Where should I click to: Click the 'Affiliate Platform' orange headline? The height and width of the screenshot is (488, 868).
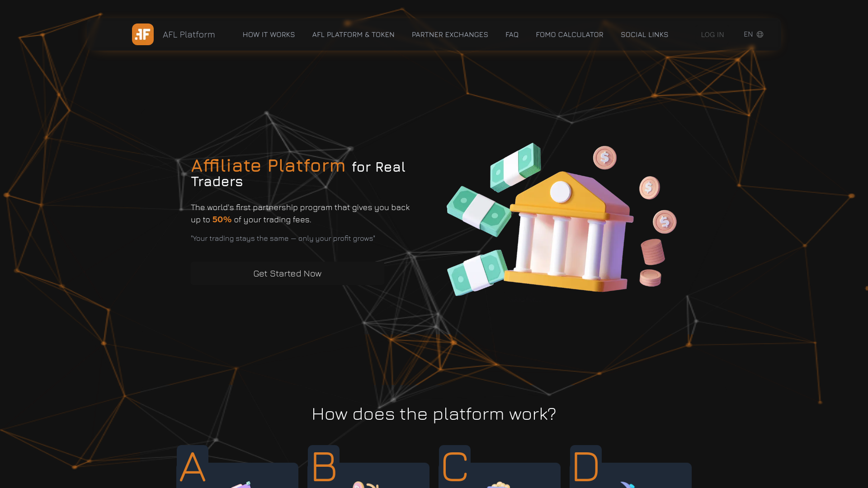pyautogui.click(x=268, y=165)
